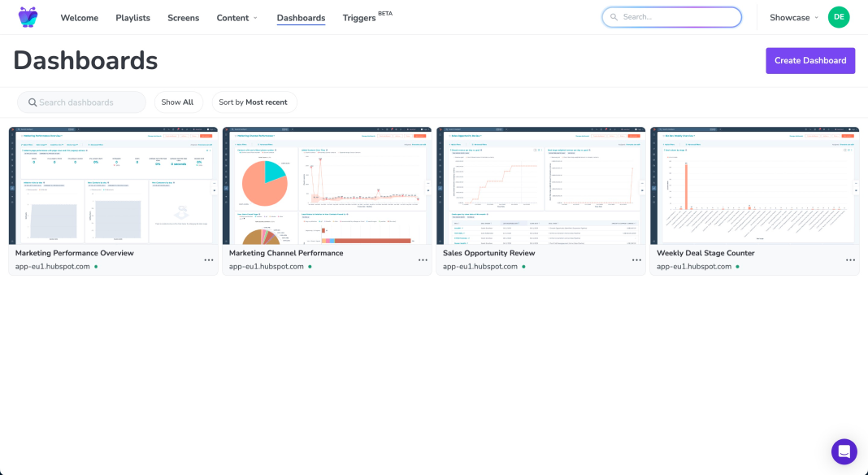
Task: Click the purple app logo icon
Action: (x=28, y=16)
